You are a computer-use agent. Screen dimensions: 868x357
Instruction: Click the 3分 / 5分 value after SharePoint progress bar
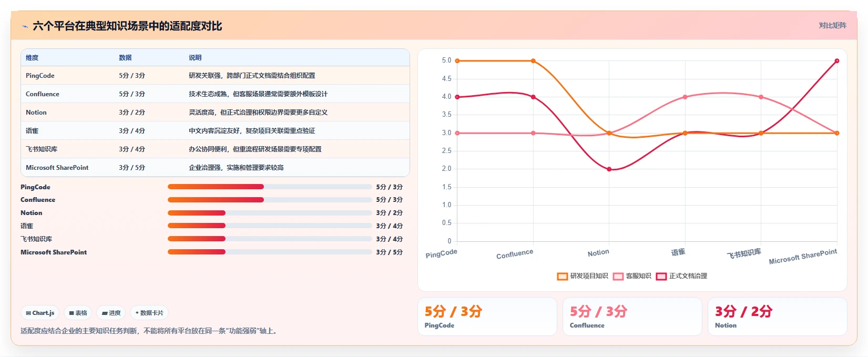(x=390, y=252)
